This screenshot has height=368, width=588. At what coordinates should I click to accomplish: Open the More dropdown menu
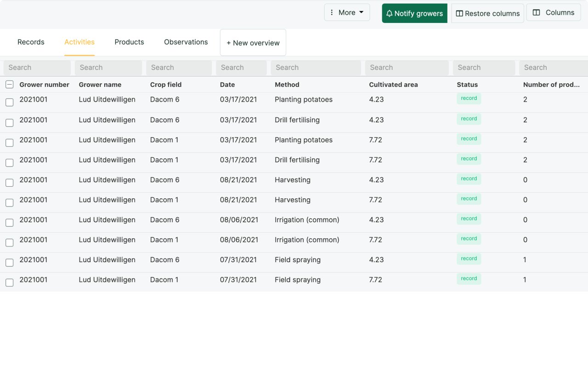(347, 12)
